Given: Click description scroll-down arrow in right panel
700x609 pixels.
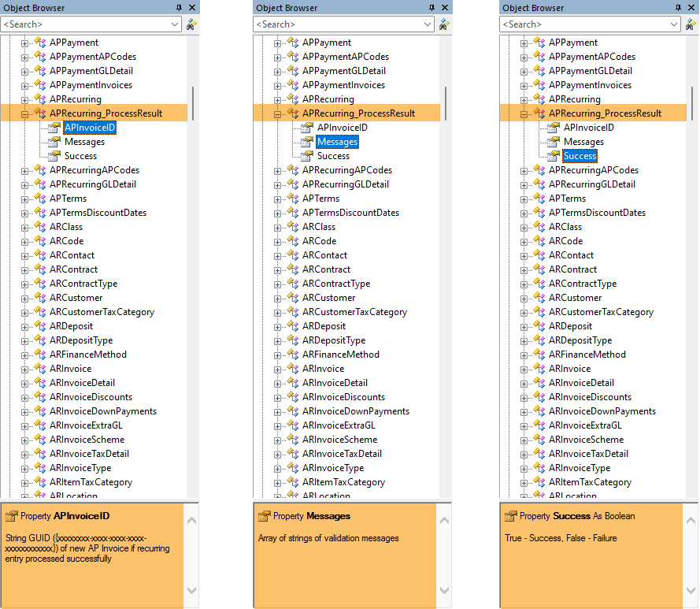Looking at the screenshot, I should click(691, 590).
